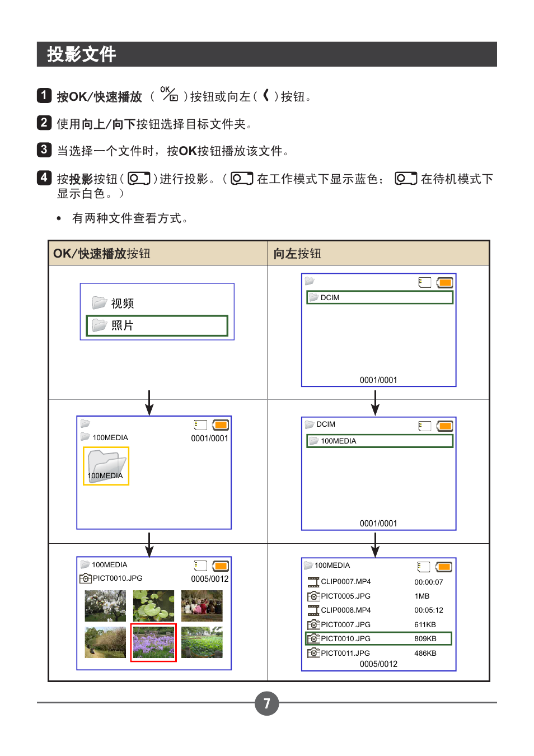
Task: Click the projection icon before 在工作模式下显示蓝色
Action: (242, 179)
